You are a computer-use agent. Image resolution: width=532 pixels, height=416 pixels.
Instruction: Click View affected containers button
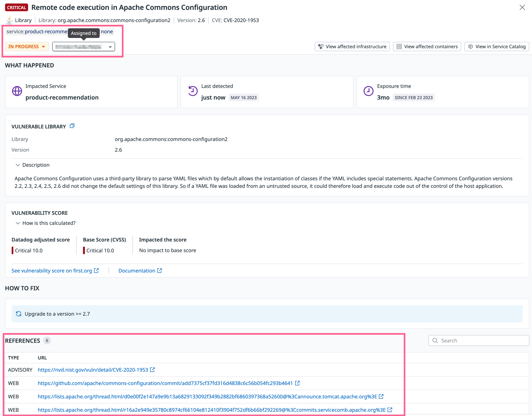(427, 47)
